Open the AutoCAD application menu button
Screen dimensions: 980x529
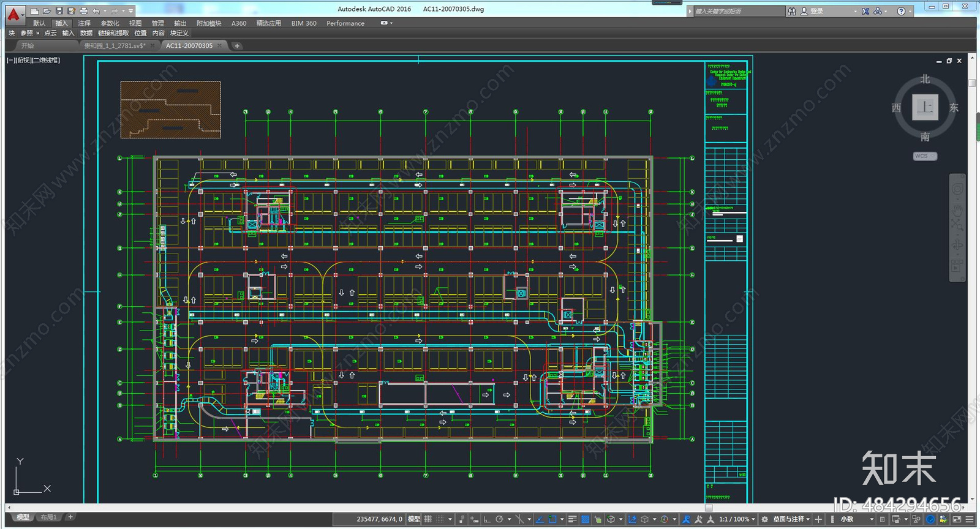tap(15, 13)
